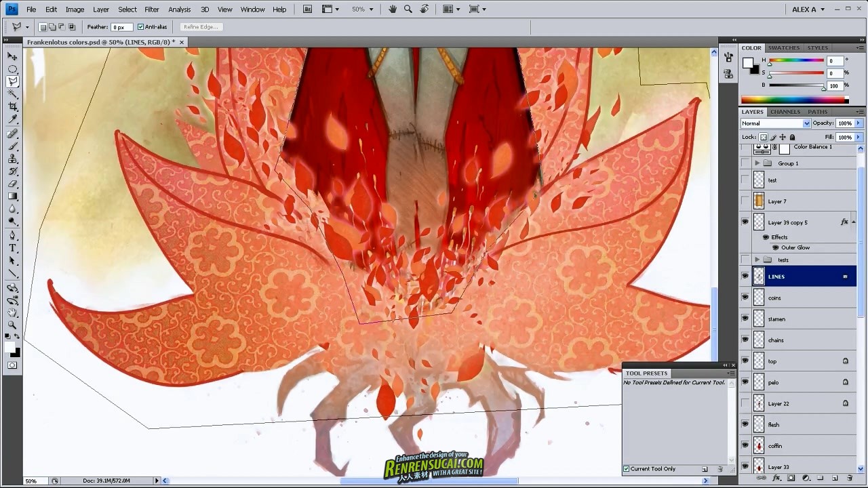Open the ALEX A workspace dropdown
Image resolution: width=868 pixels, height=488 pixels.
pyautogui.click(x=808, y=9)
